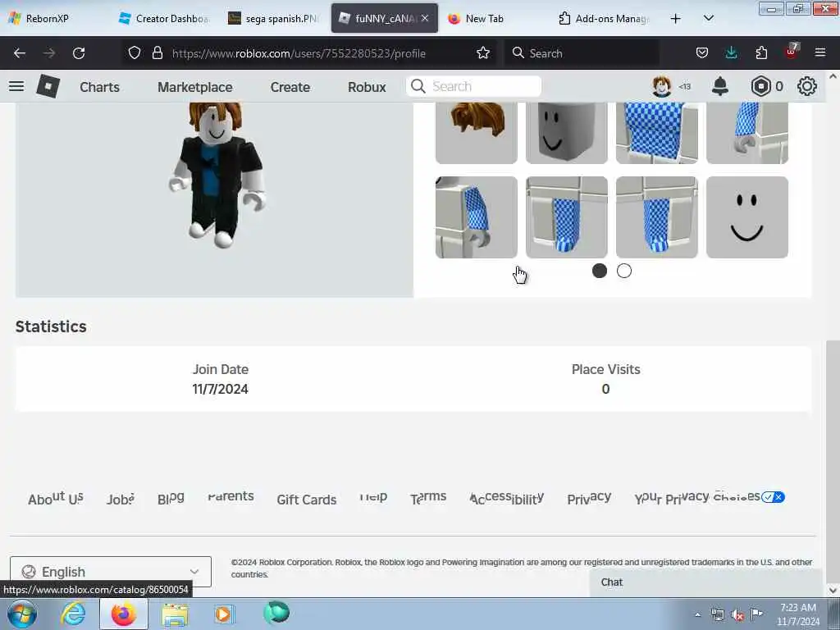Open the Terms footer link
The width and height of the screenshot is (840, 630).
(428, 498)
